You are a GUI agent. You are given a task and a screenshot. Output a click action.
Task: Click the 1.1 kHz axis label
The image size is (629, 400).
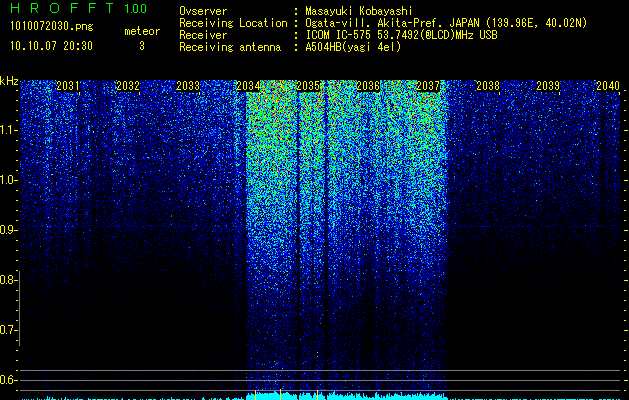8,130
